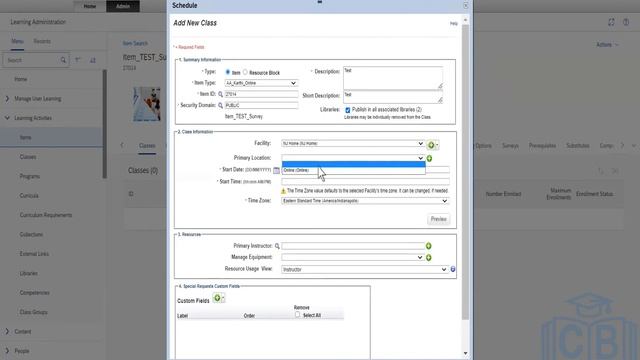Image resolution: width=640 pixels, height=360 pixels.
Task: Open the Item Type dropdown
Action: pyautogui.click(x=261, y=83)
